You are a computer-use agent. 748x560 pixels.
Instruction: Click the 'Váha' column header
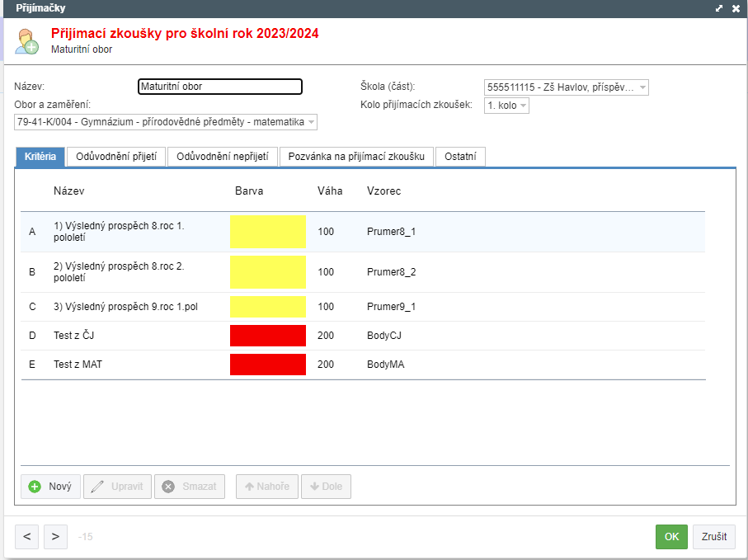click(330, 191)
